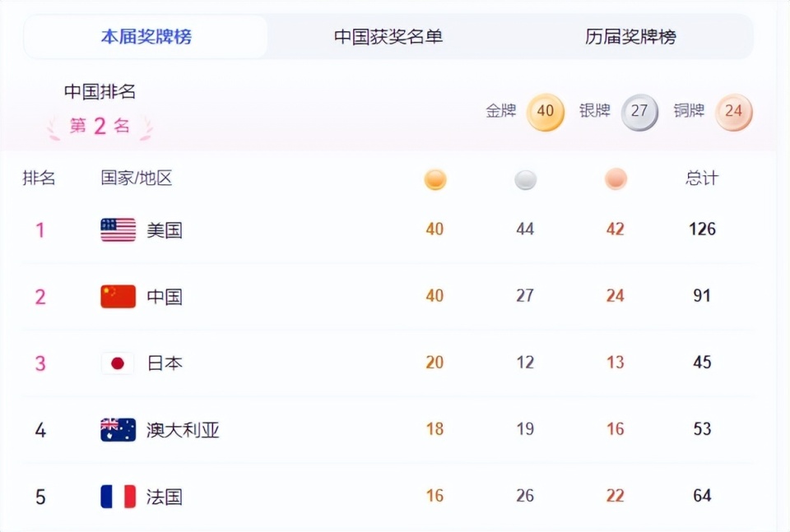Click the 美国 country name
Image resolution: width=790 pixels, height=532 pixels.
(x=165, y=229)
